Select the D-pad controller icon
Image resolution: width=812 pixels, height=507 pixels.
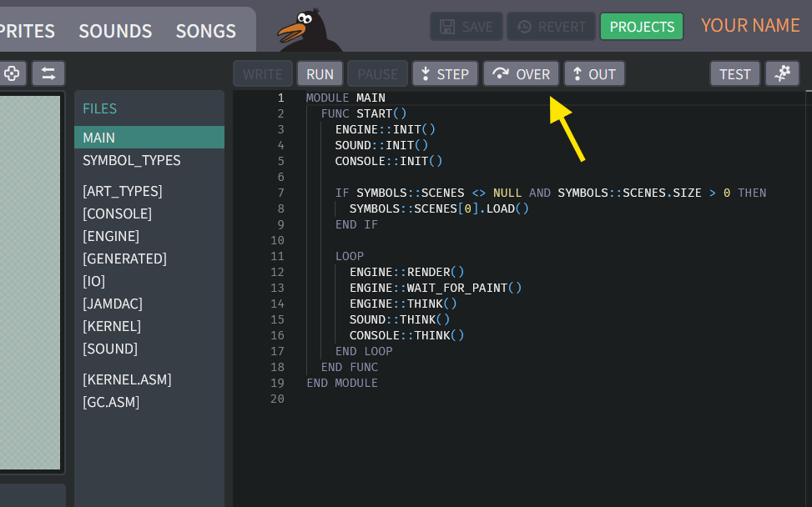pos(13,73)
